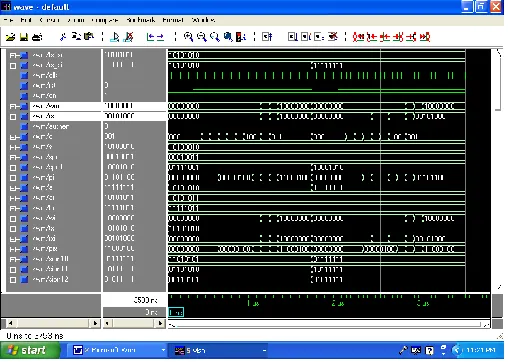This screenshot has height=362, width=508.
Task: Click the Find Next Transition arrow icon
Action: tap(160, 37)
